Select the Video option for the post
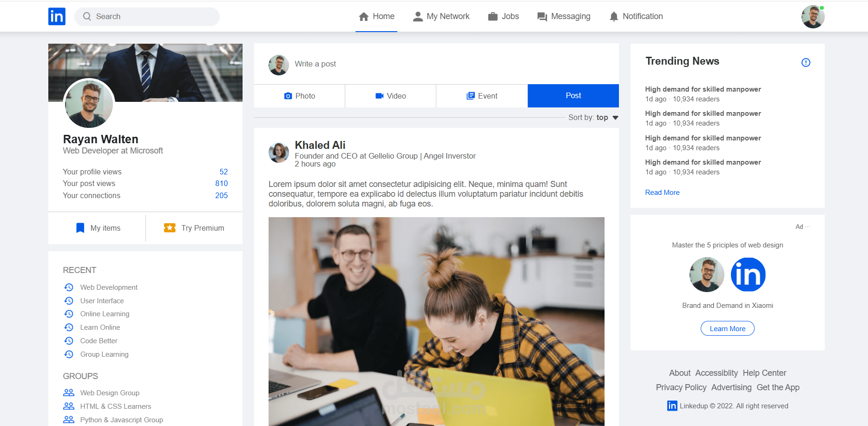 391,96
